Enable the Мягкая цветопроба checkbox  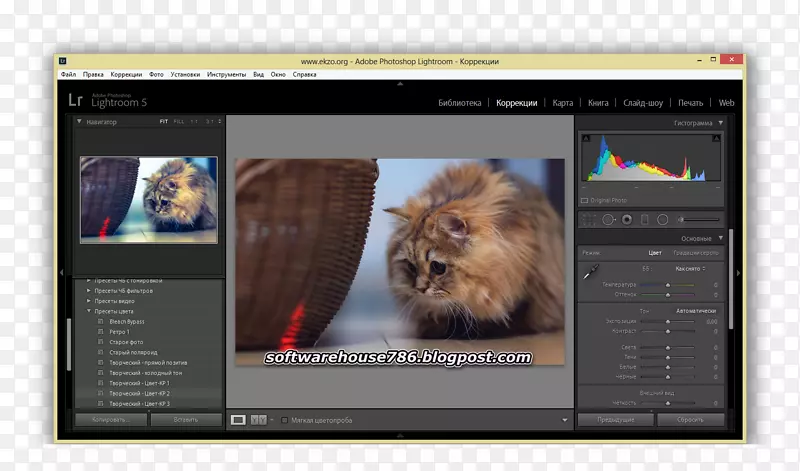tap(285, 420)
